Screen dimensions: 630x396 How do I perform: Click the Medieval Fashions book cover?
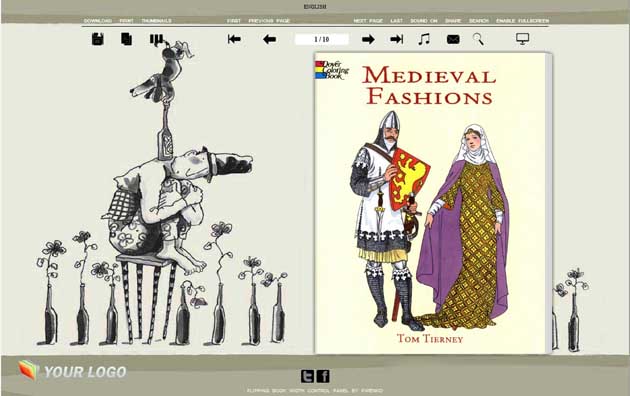(430, 203)
